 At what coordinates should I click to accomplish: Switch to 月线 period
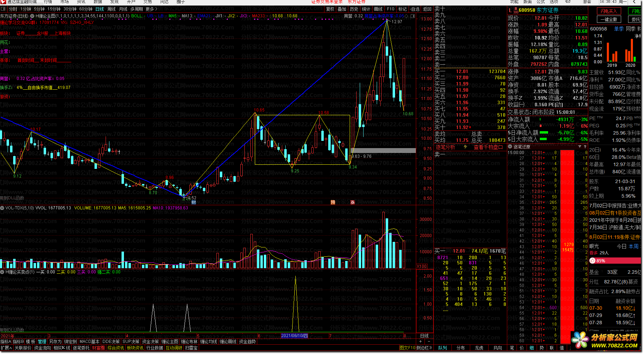point(123,9)
